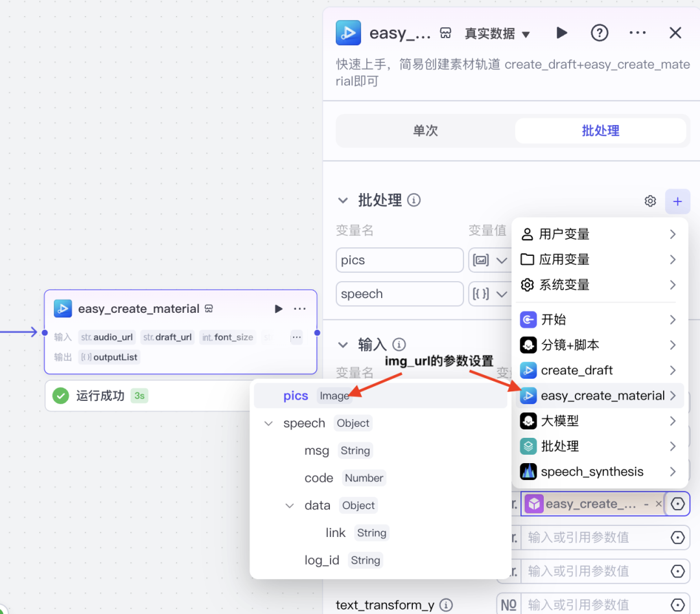Open the 用户变量 submenu

[x=599, y=234]
